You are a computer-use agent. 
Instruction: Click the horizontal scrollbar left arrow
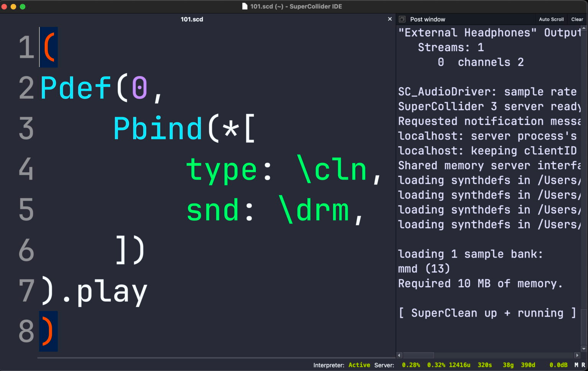(x=399, y=355)
